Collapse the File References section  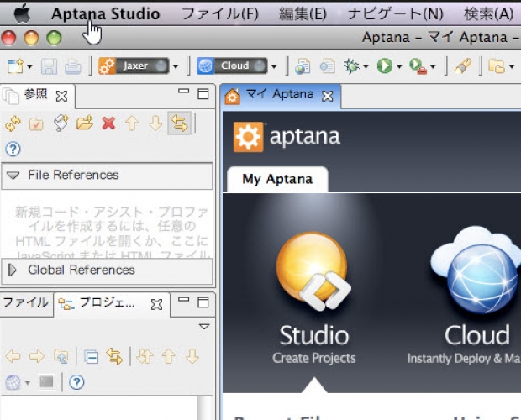(x=13, y=175)
